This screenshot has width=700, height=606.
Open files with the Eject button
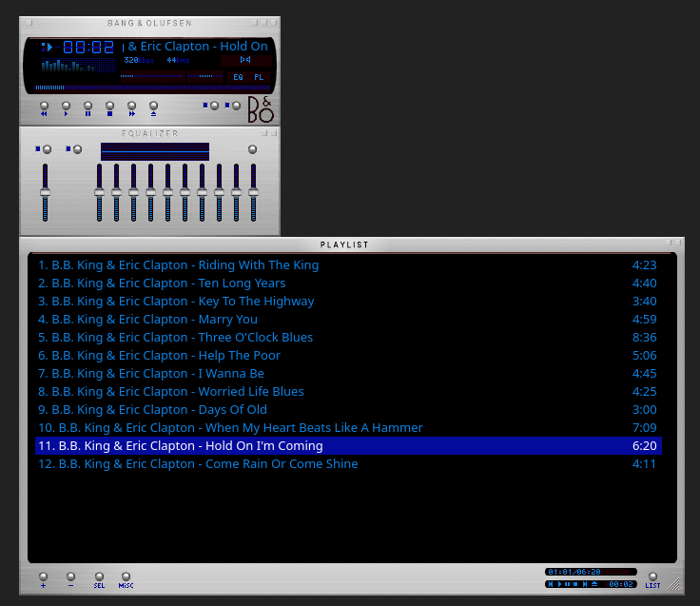[x=153, y=108]
